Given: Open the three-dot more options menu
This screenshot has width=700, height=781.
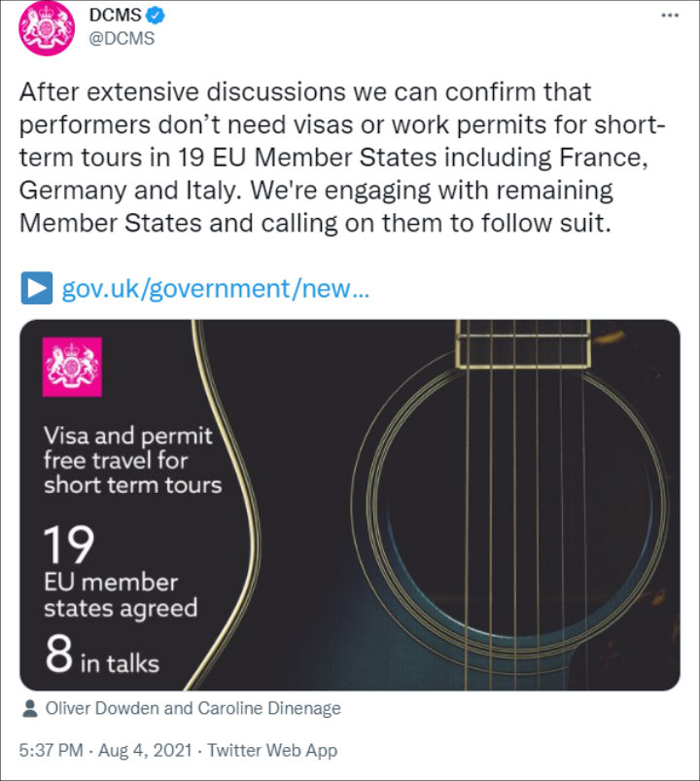Looking at the screenshot, I should click(x=670, y=16).
